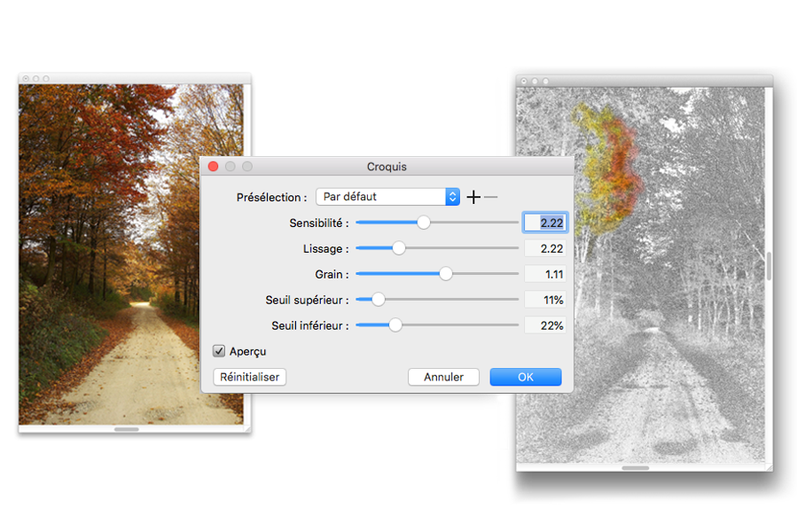Open the Présélection dropdown menu
This screenshot has height=532, width=797.
pyautogui.click(x=387, y=197)
